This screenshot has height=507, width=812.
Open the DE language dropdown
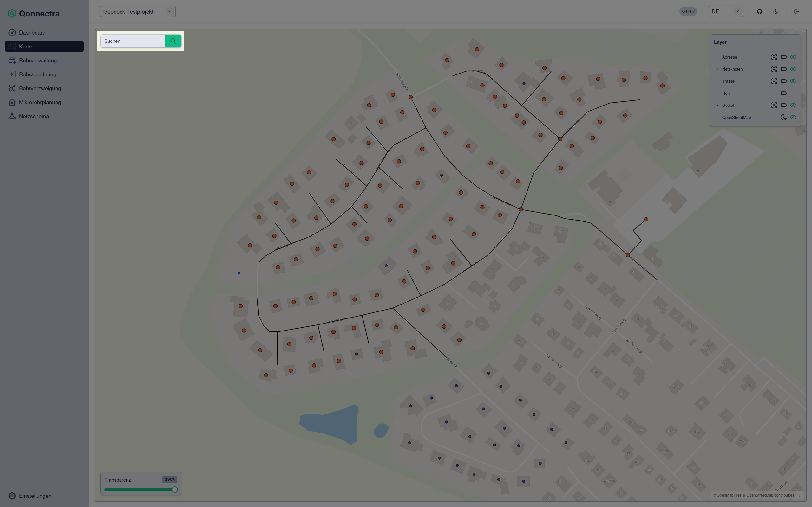click(725, 11)
